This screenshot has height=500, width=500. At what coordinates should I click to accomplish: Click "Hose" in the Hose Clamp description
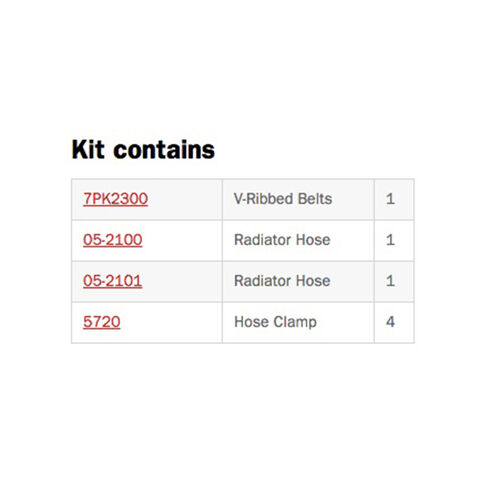[x=251, y=322]
